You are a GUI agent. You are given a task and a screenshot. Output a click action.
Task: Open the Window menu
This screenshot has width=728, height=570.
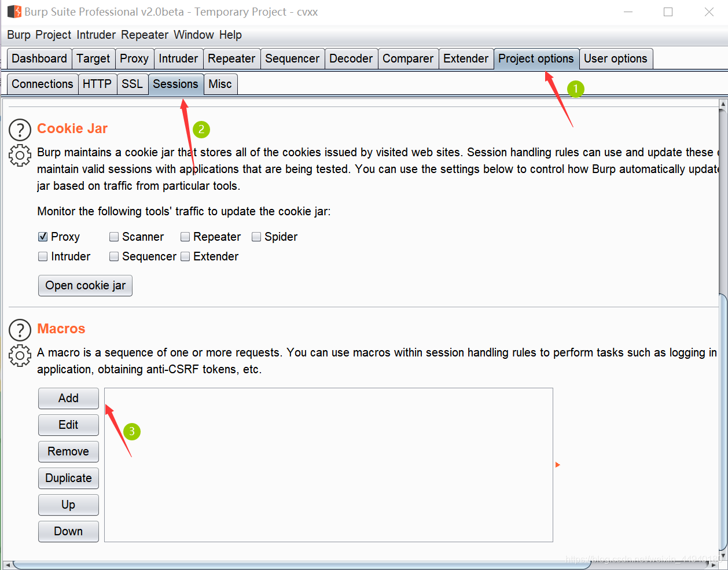coord(194,35)
